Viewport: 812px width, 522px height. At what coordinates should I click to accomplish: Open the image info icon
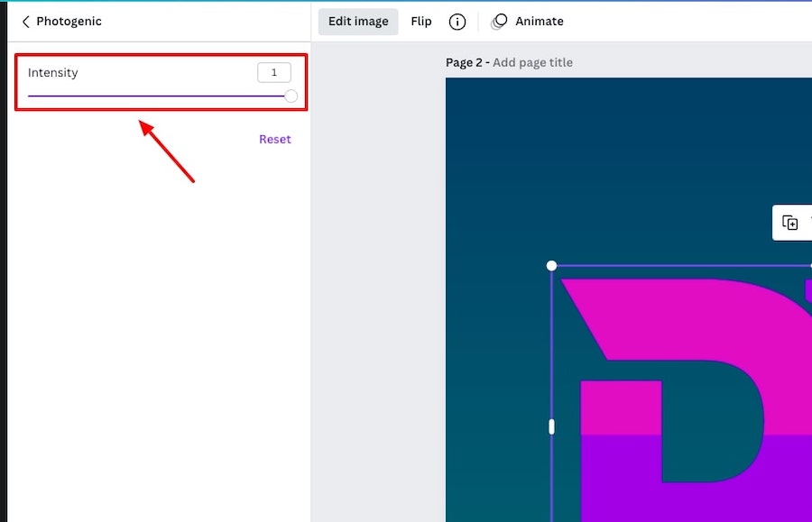click(x=457, y=22)
